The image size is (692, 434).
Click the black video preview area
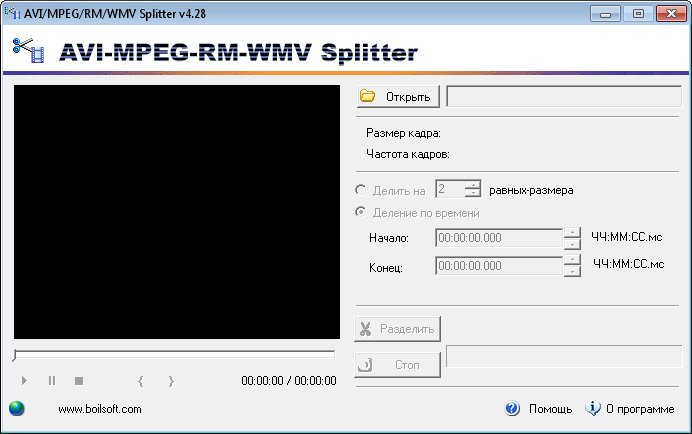[x=177, y=212]
